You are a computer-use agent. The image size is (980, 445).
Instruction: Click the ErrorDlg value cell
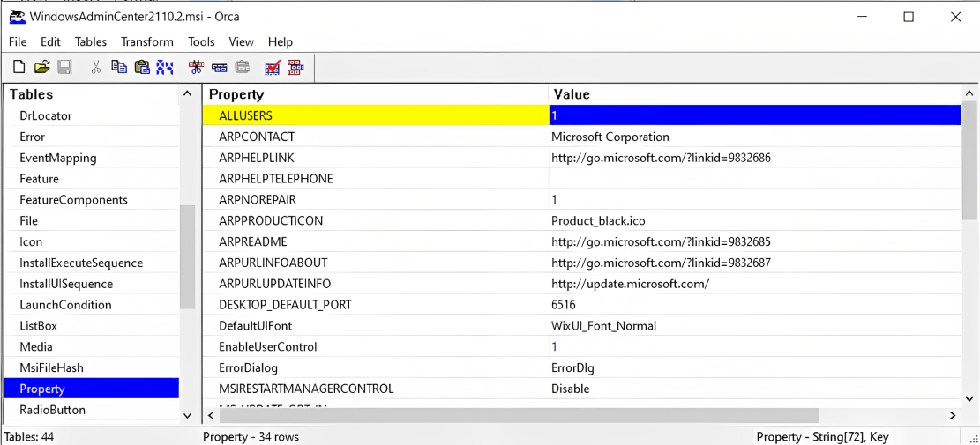tap(755, 367)
